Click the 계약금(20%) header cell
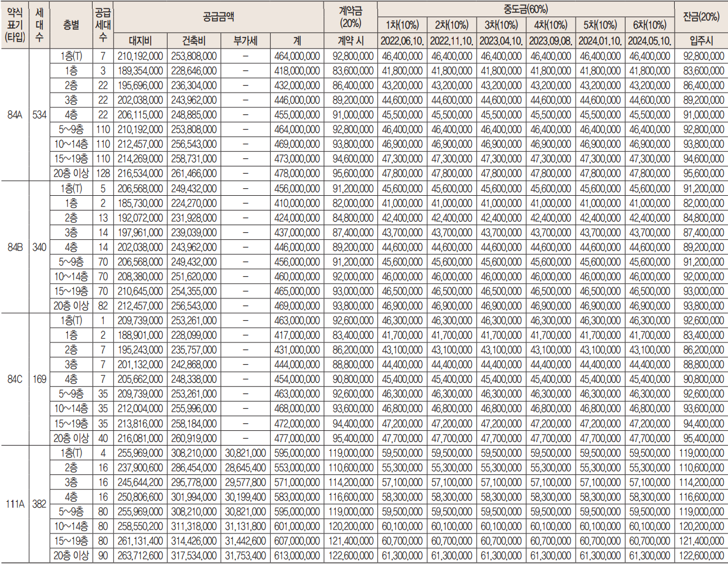 pos(351,16)
